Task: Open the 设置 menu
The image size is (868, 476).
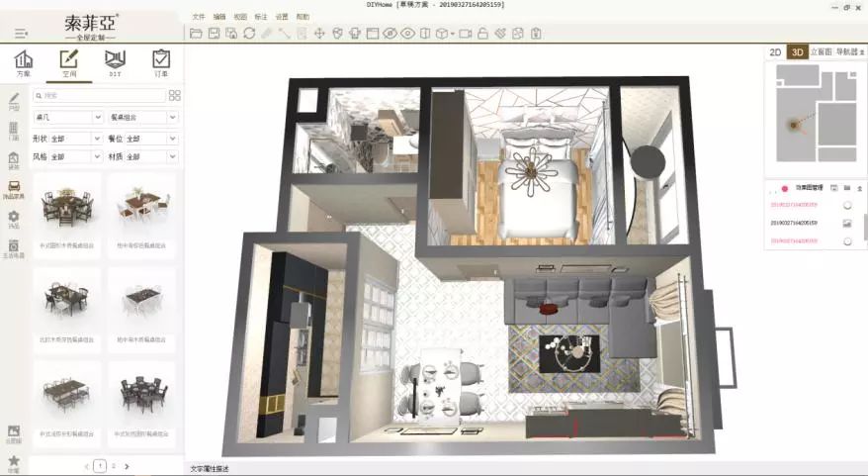Action: [x=282, y=17]
